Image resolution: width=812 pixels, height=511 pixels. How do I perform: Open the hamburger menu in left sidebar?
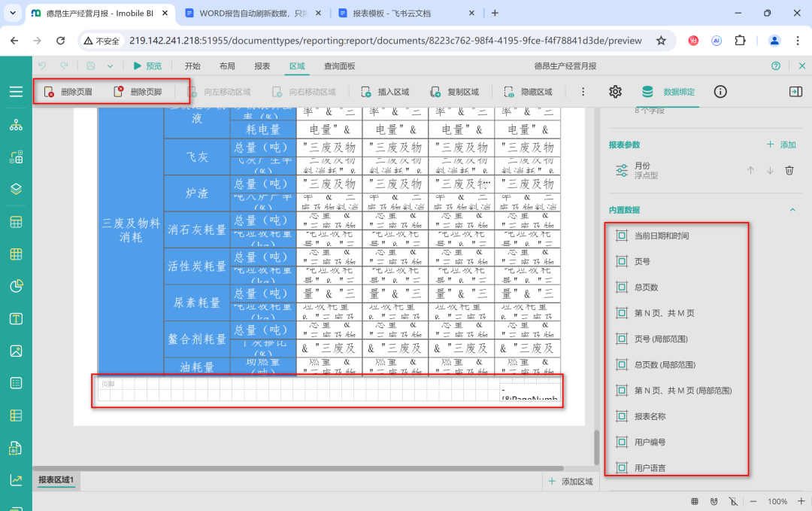(x=16, y=92)
